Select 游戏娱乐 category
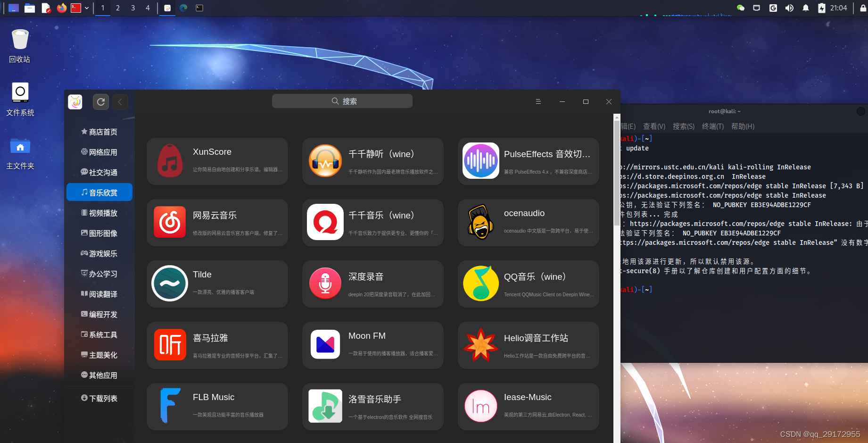 tap(99, 253)
